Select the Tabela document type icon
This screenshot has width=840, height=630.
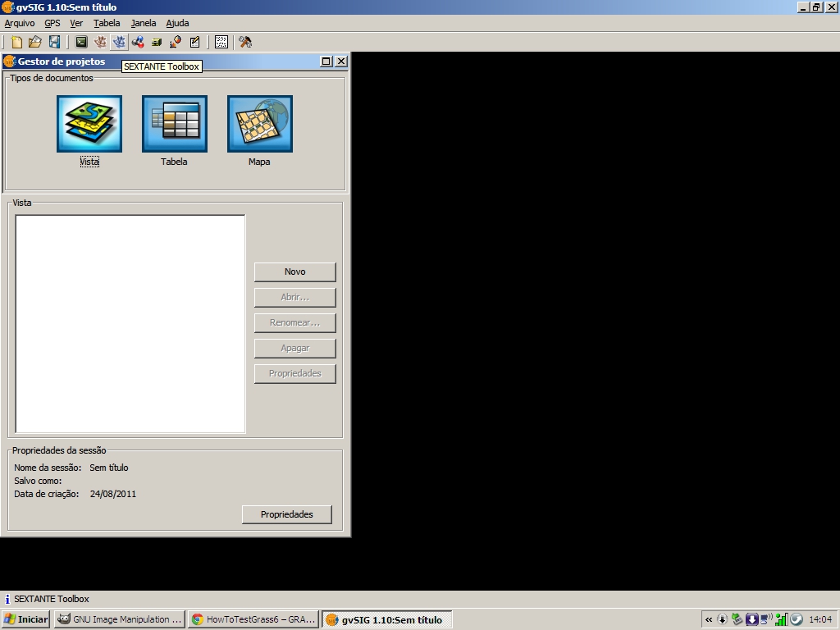point(175,124)
